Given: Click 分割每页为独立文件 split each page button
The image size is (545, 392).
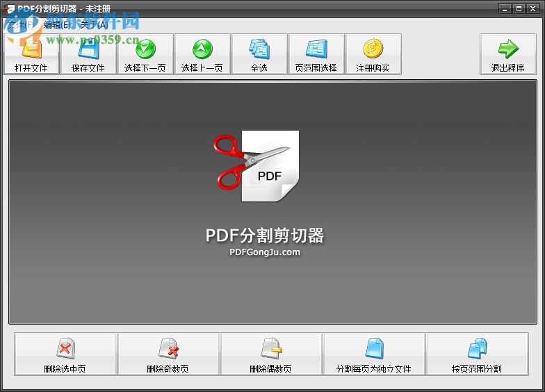Looking at the screenshot, I should (374, 354).
